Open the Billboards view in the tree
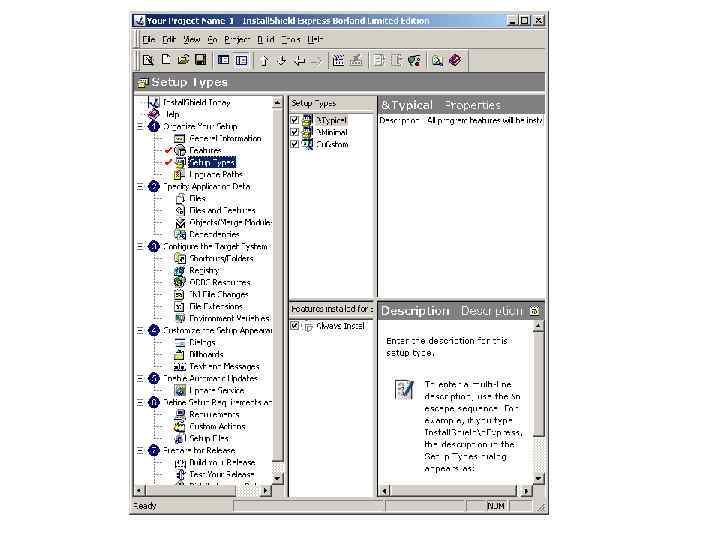Viewport: 720px width, 540px height. pos(206,354)
